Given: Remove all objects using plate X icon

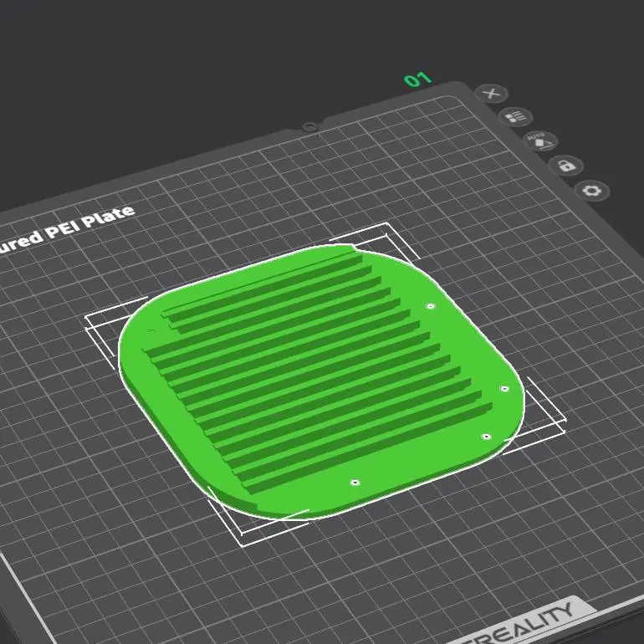Looking at the screenshot, I should [492, 94].
